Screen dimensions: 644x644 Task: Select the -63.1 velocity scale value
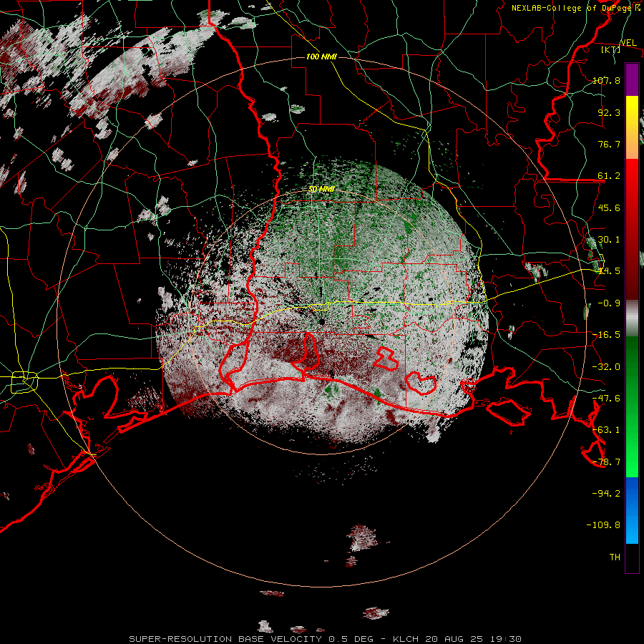(x=606, y=429)
